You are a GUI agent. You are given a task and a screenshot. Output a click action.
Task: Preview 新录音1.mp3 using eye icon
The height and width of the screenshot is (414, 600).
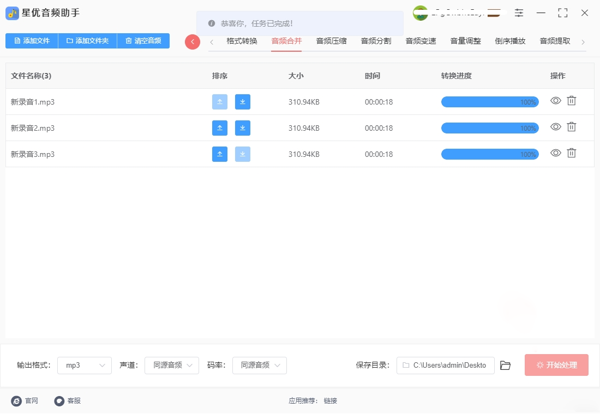[x=556, y=101]
